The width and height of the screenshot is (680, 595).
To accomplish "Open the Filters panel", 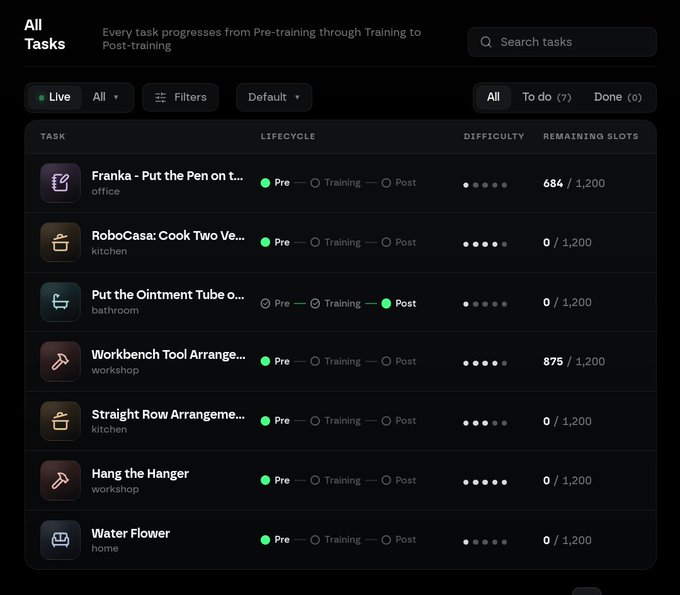I will point(180,97).
